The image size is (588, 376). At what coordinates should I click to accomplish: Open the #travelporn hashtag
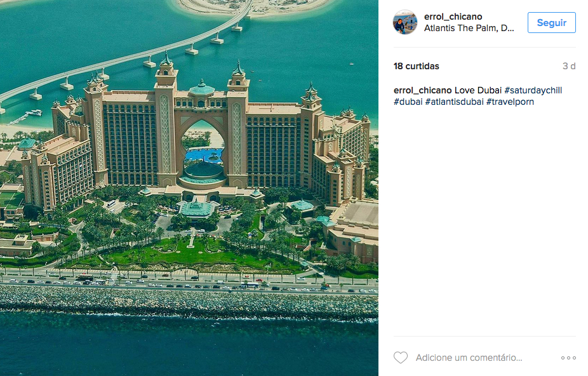[x=510, y=102]
